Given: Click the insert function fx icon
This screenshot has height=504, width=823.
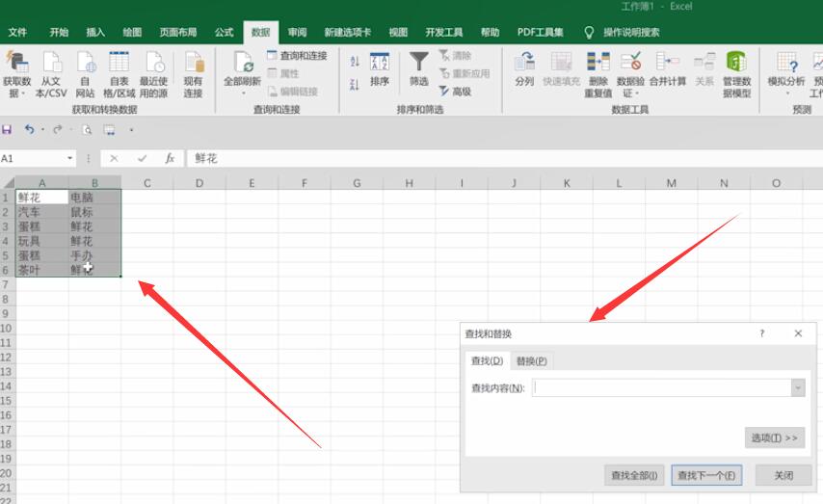Looking at the screenshot, I should tap(170, 158).
